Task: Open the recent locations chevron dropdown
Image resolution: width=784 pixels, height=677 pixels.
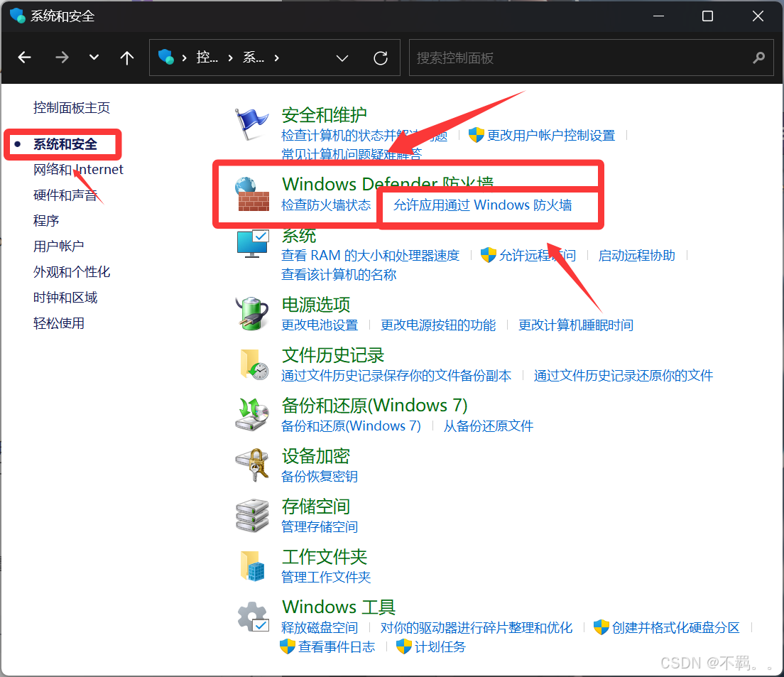Action: click(x=94, y=58)
